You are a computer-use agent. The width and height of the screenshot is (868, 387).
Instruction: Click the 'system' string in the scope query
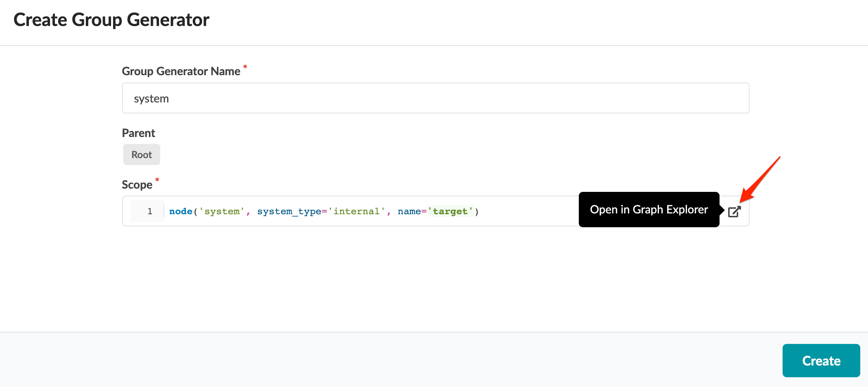pos(222,211)
